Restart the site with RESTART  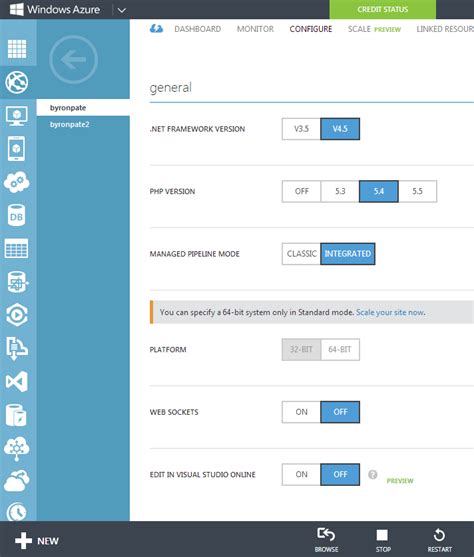pyautogui.click(x=440, y=540)
